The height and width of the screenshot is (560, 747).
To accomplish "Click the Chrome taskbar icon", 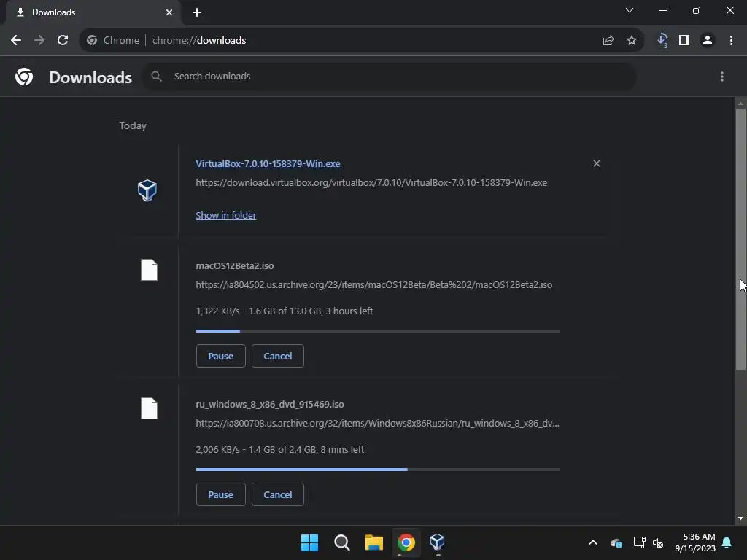I will 406,542.
